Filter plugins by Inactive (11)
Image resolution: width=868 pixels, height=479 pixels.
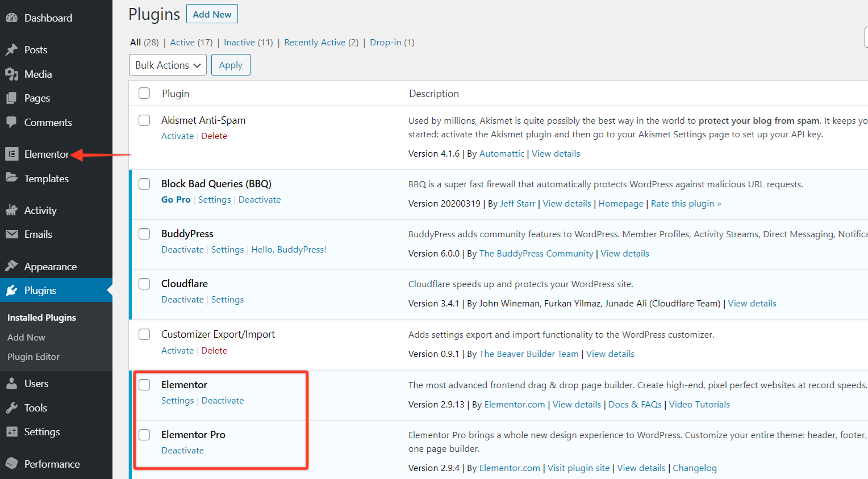(248, 42)
